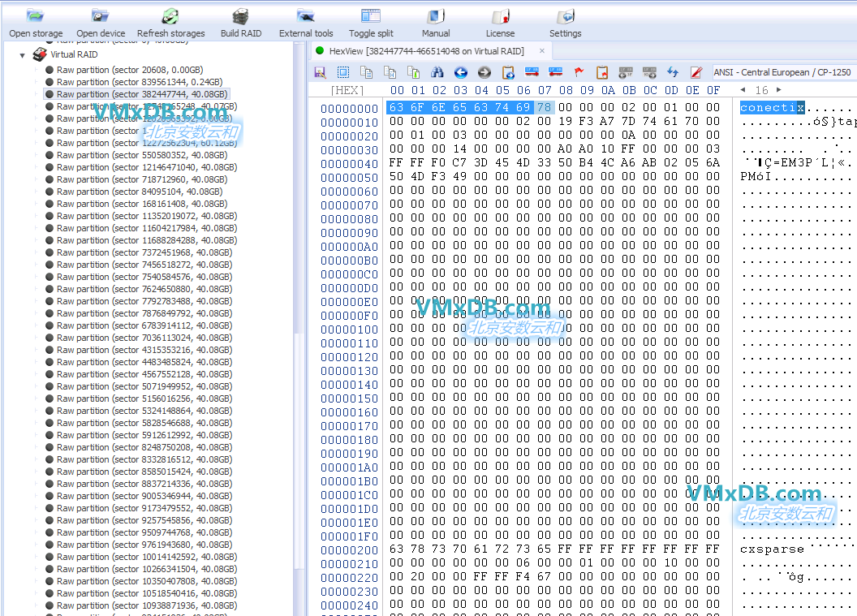This screenshot has width=857, height=616.
Task: Click the copy as hex icon
Action: pyautogui.click(x=390, y=72)
